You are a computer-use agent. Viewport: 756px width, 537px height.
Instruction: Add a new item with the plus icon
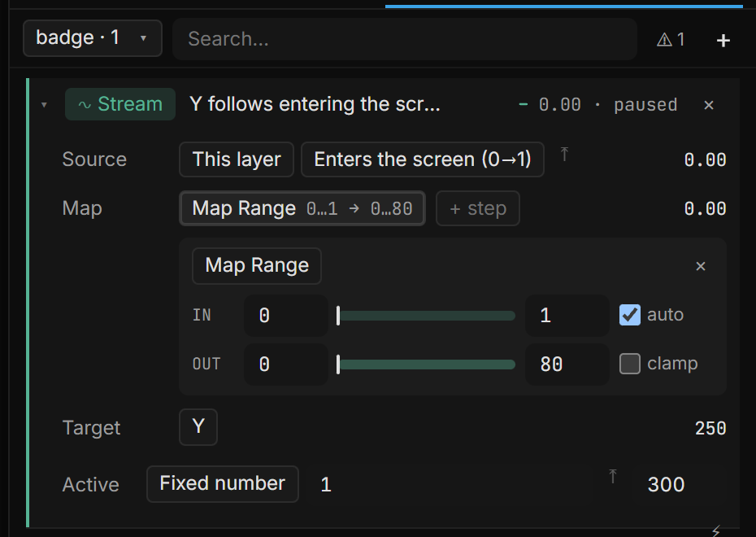[x=723, y=41]
